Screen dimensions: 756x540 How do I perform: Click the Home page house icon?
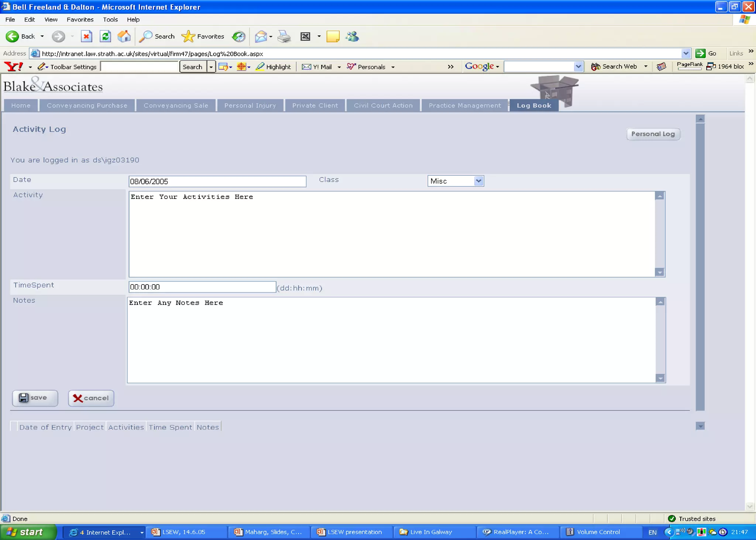click(124, 36)
